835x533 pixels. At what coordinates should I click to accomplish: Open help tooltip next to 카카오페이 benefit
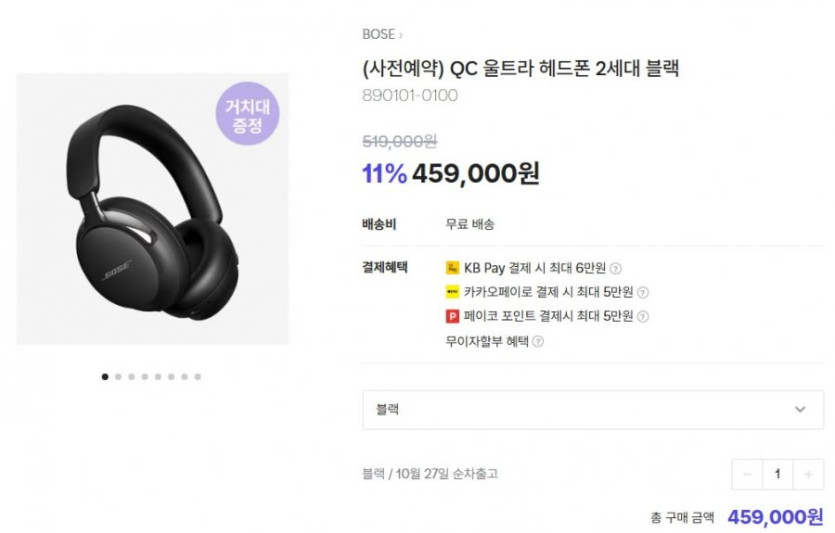point(643,292)
